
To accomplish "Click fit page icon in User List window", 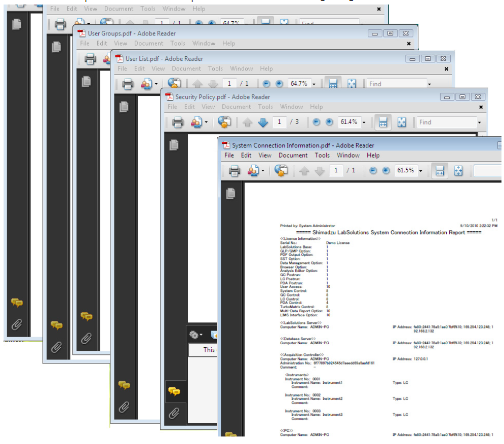I will point(352,84).
